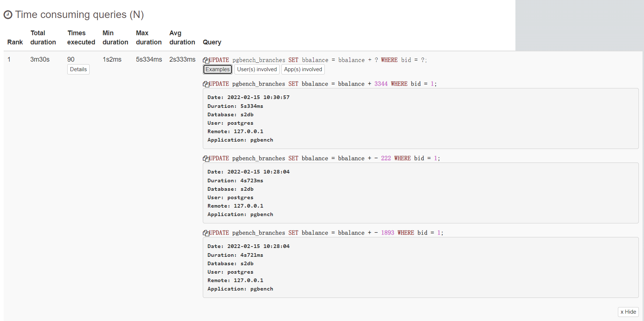Image resolution: width=644 pixels, height=321 pixels.
Task: Click the Date 2022-02-15 10:30:57 line
Action: [x=248, y=97]
